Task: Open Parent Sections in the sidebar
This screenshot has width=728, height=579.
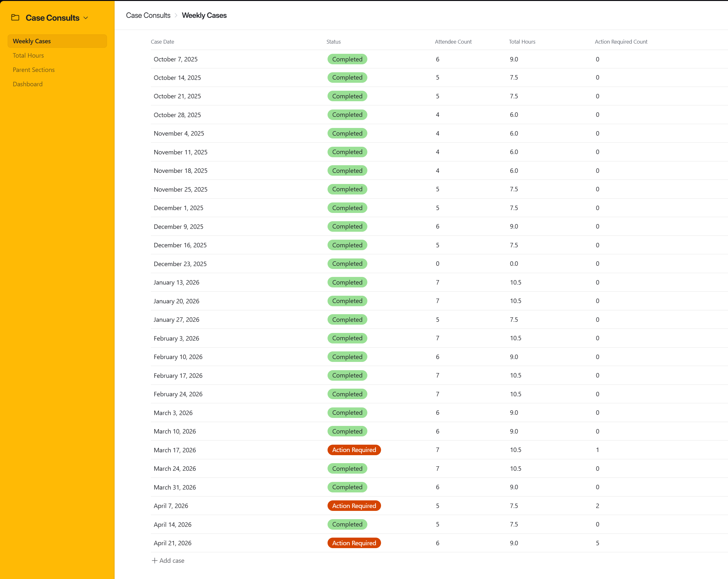Action: (34, 70)
